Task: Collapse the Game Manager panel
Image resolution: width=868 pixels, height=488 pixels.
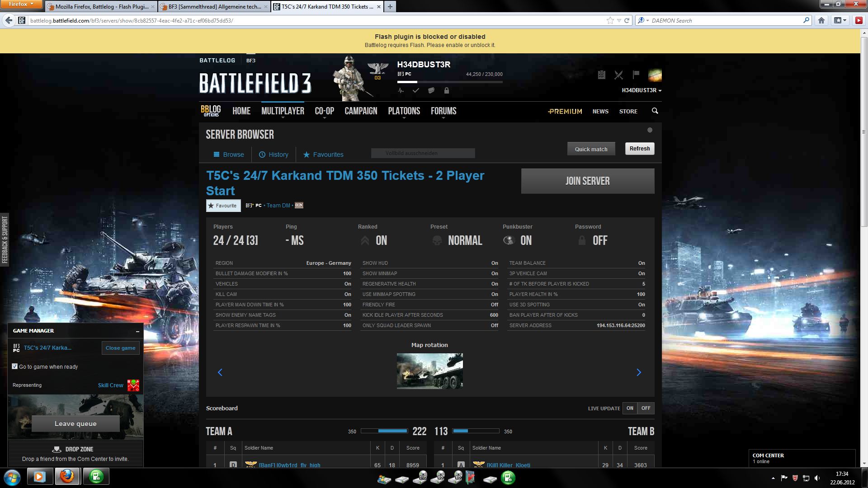Action: (x=137, y=331)
